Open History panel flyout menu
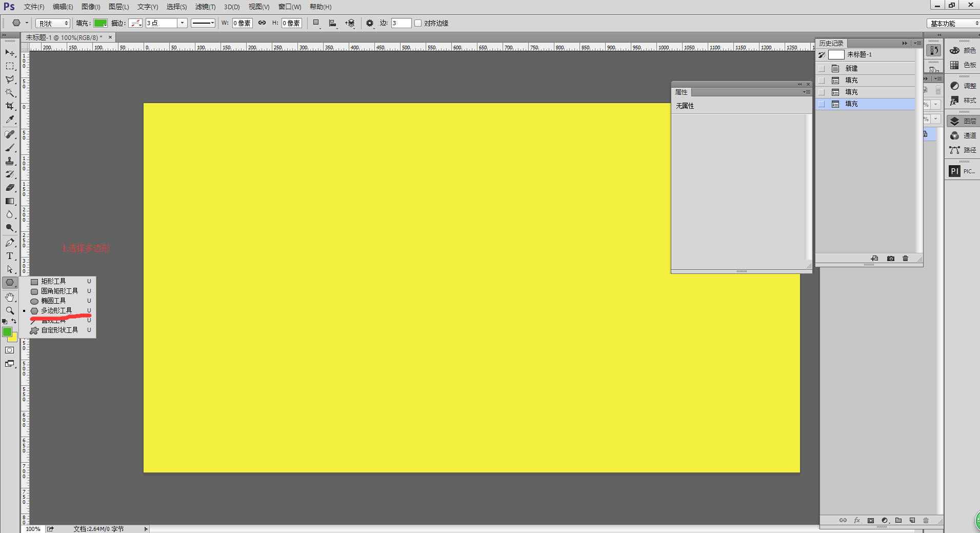 [x=918, y=43]
